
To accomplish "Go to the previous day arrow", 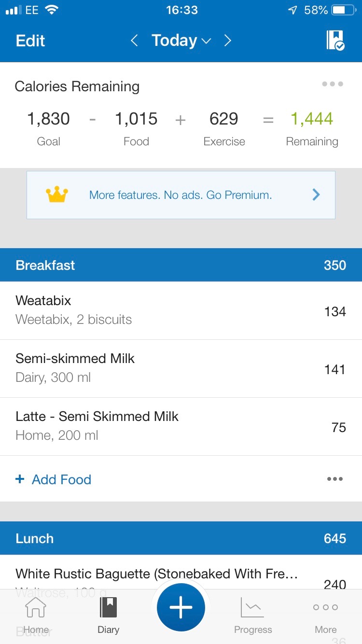I will 135,41.
